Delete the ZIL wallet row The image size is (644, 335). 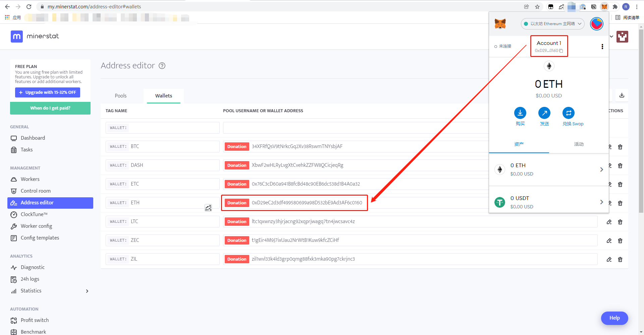620,259
